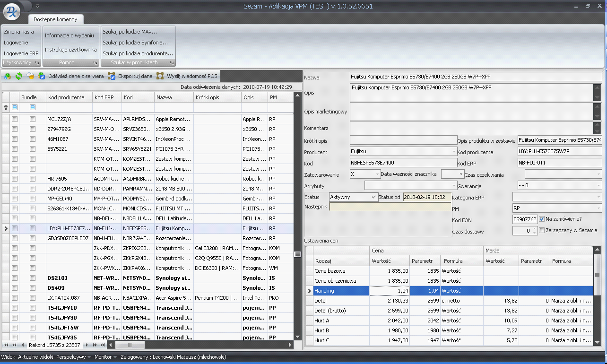Open the Widok menu in status bar
Screen dimensions: 607x364
8,357
